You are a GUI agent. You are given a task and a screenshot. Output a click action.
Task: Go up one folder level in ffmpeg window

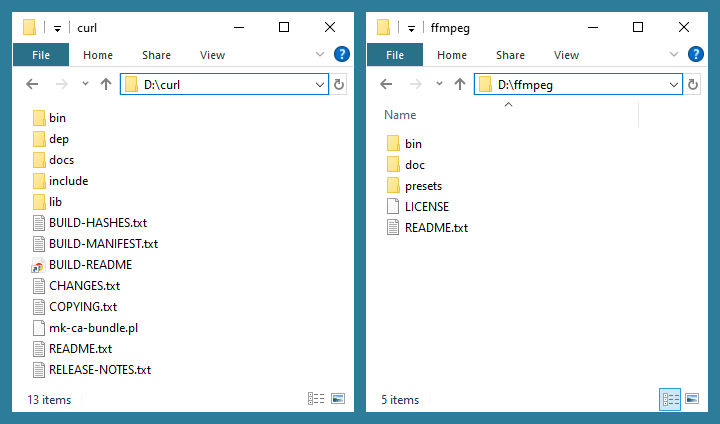(x=460, y=85)
